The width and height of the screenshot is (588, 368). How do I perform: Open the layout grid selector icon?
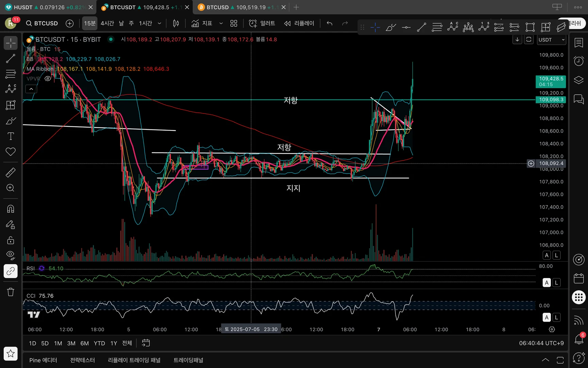point(234,23)
